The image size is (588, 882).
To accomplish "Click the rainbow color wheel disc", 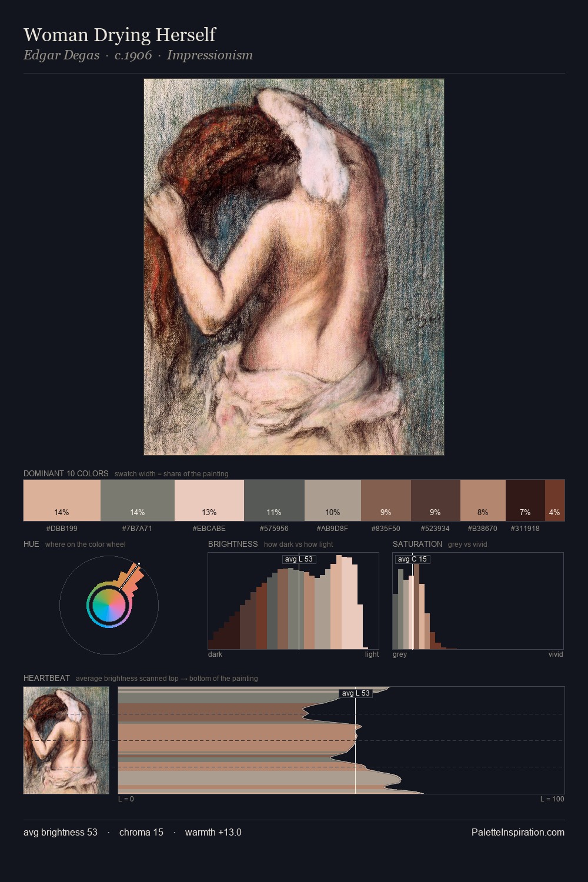I will [x=109, y=604].
